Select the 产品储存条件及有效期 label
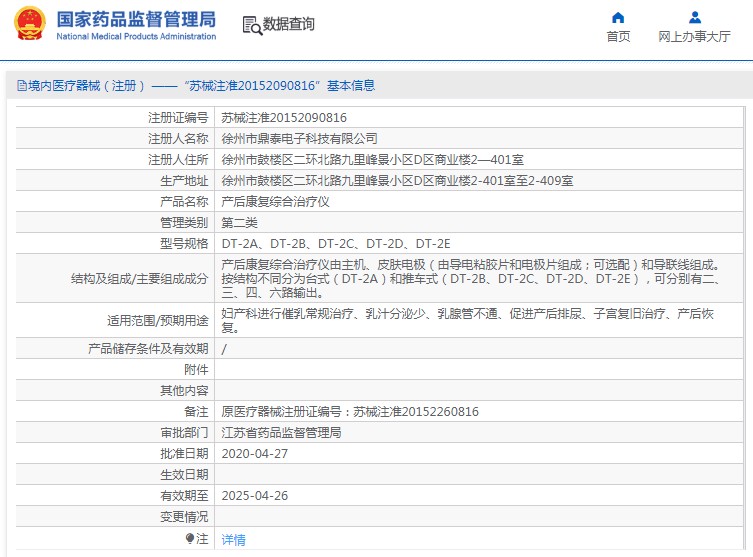The width and height of the screenshot is (753, 557). (148, 349)
